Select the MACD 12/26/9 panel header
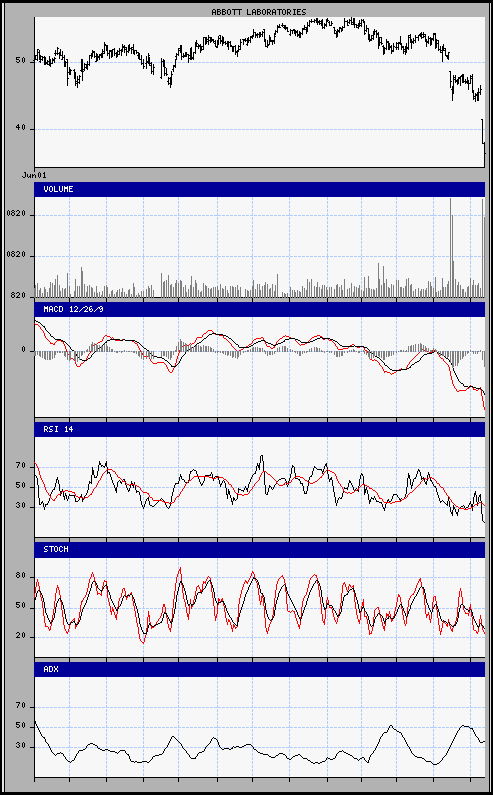This screenshot has width=493, height=795. click(260, 309)
